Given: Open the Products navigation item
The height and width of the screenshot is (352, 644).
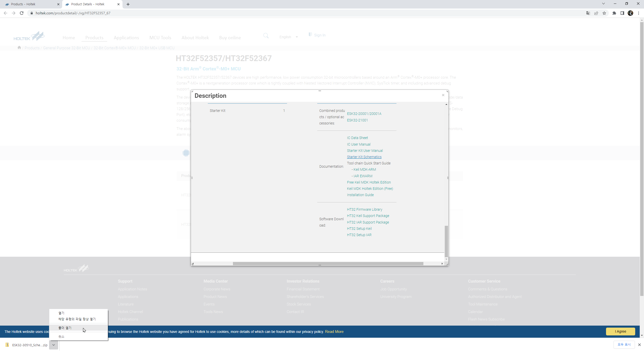Looking at the screenshot, I should coord(94,38).
